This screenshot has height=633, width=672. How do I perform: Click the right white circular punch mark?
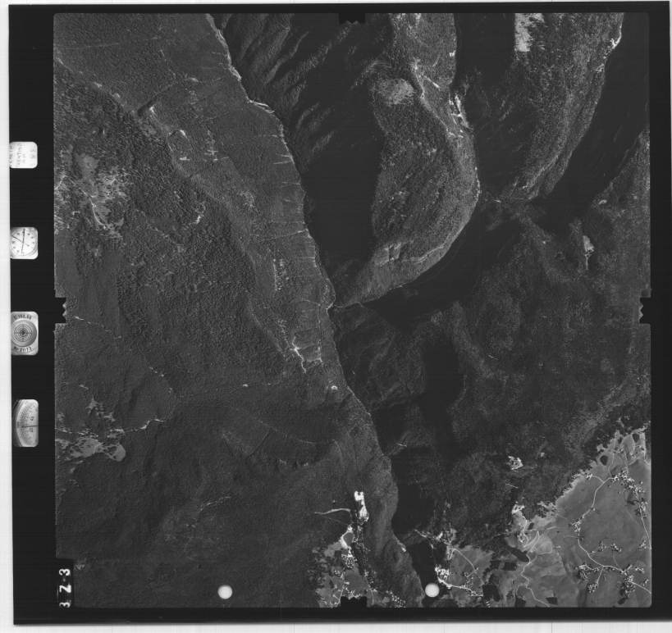click(x=432, y=590)
